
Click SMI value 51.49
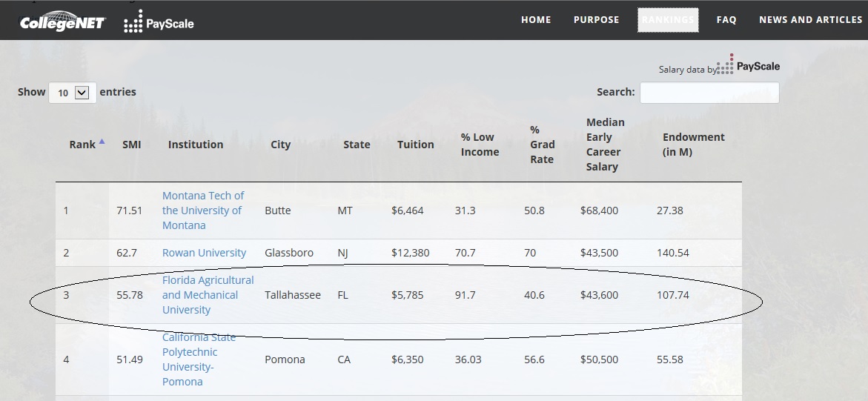[130, 359]
